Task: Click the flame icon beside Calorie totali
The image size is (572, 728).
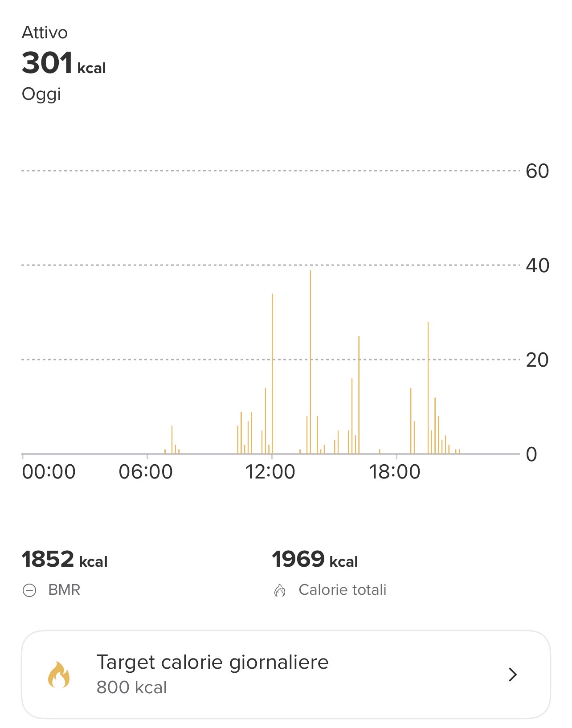Action: coord(280,590)
